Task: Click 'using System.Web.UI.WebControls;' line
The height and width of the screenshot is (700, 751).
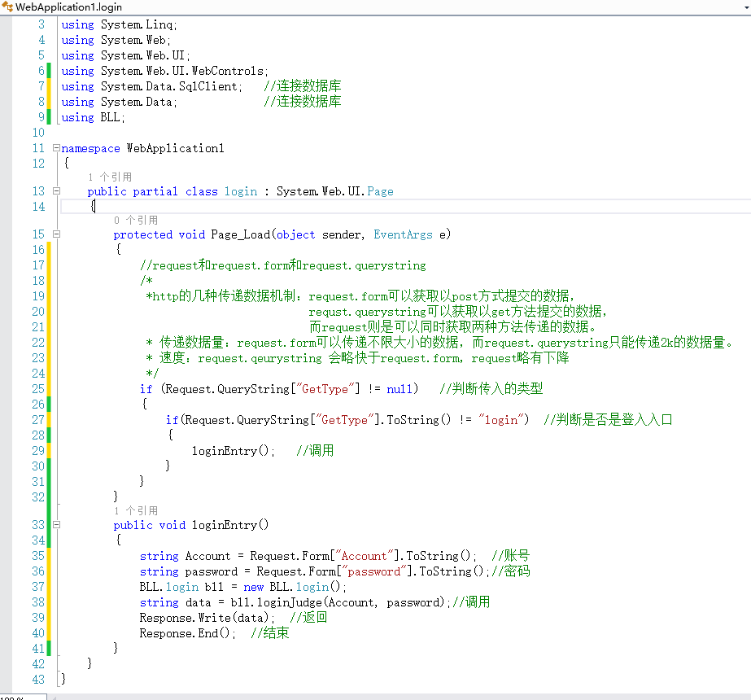Action: [x=164, y=71]
